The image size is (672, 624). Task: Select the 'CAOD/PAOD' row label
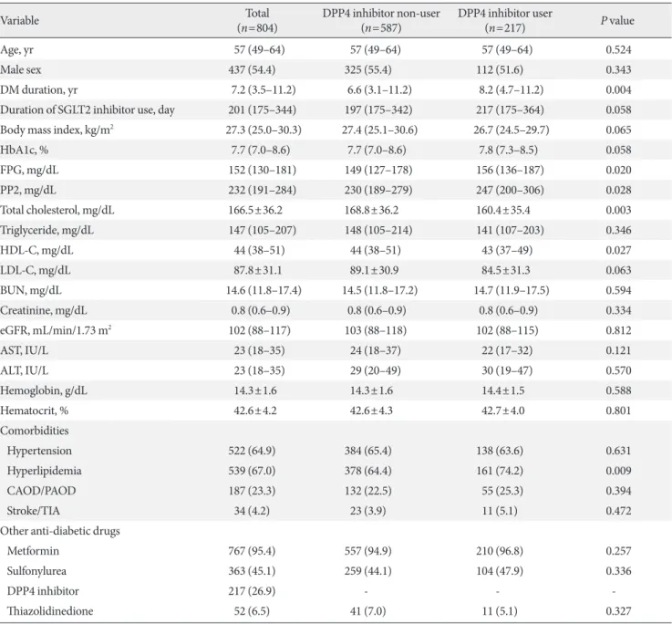(41, 491)
